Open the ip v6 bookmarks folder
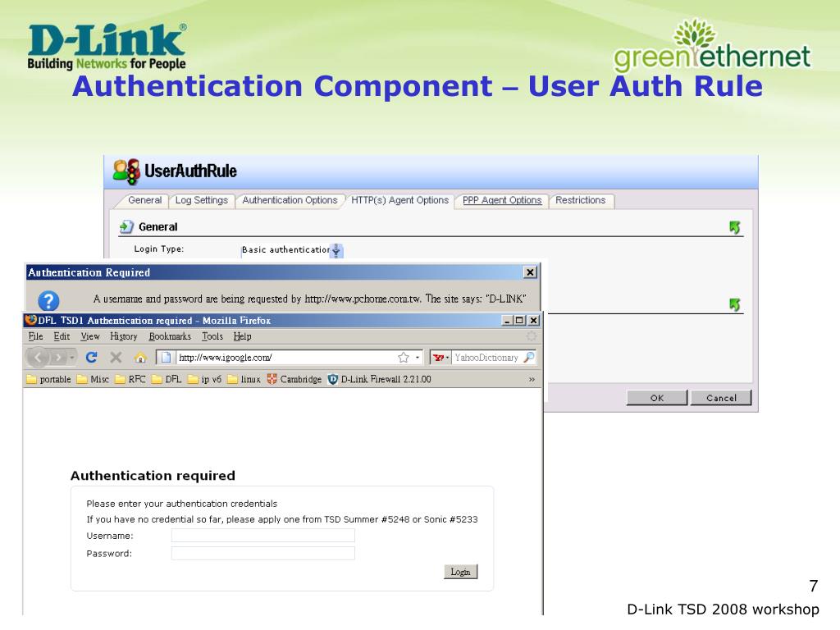The width and height of the screenshot is (840, 630). tap(204, 379)
